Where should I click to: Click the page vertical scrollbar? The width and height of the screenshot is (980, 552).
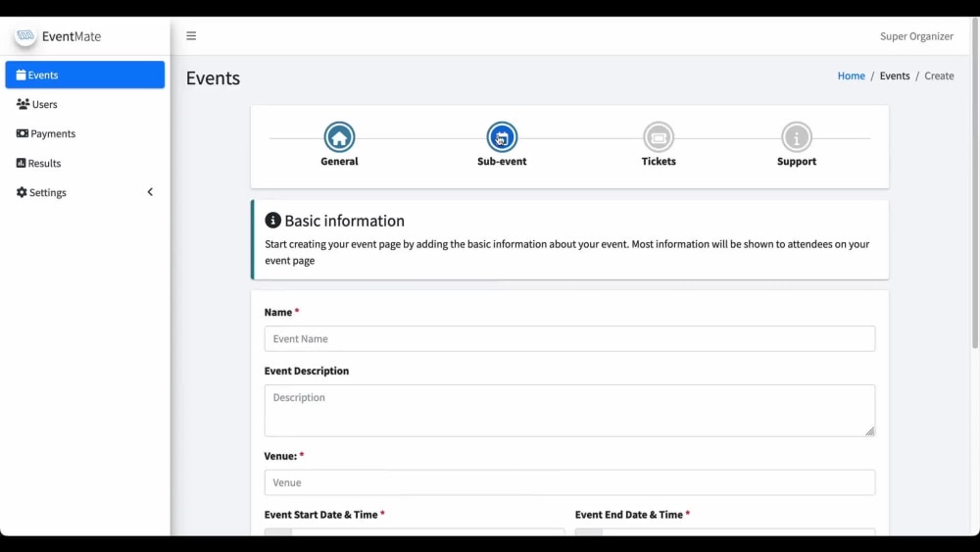pos(975,183)
